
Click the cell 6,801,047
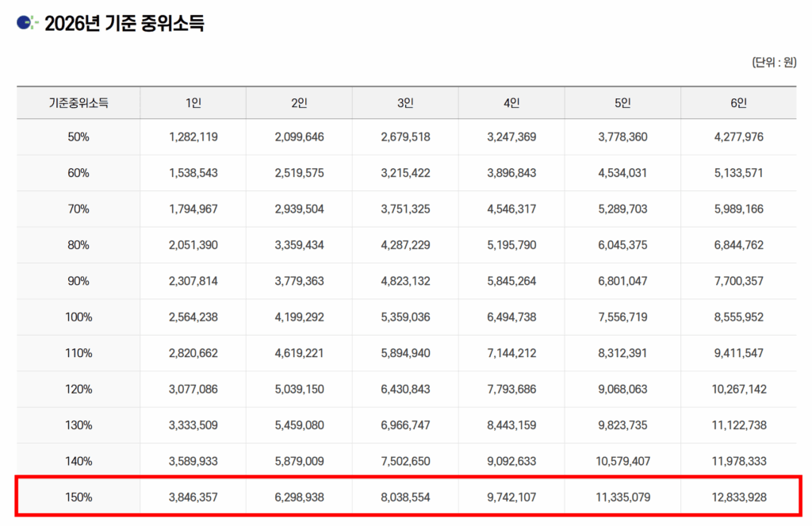[x=622, y=281]
